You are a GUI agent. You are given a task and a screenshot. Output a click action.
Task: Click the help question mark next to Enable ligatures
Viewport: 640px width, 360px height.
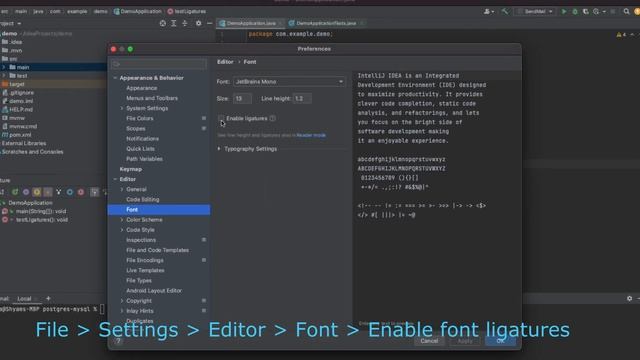273,118
